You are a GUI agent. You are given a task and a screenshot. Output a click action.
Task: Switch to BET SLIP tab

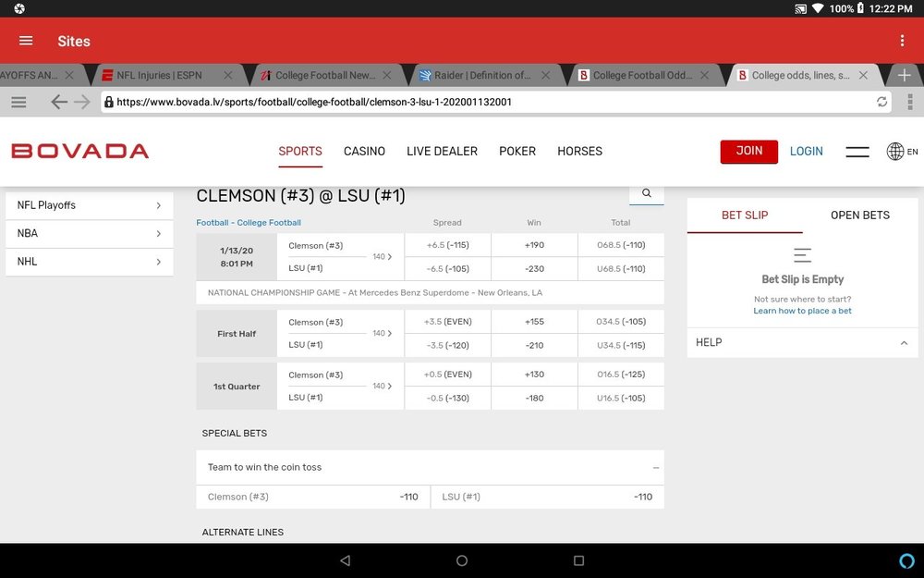click(x=745, y=215)
